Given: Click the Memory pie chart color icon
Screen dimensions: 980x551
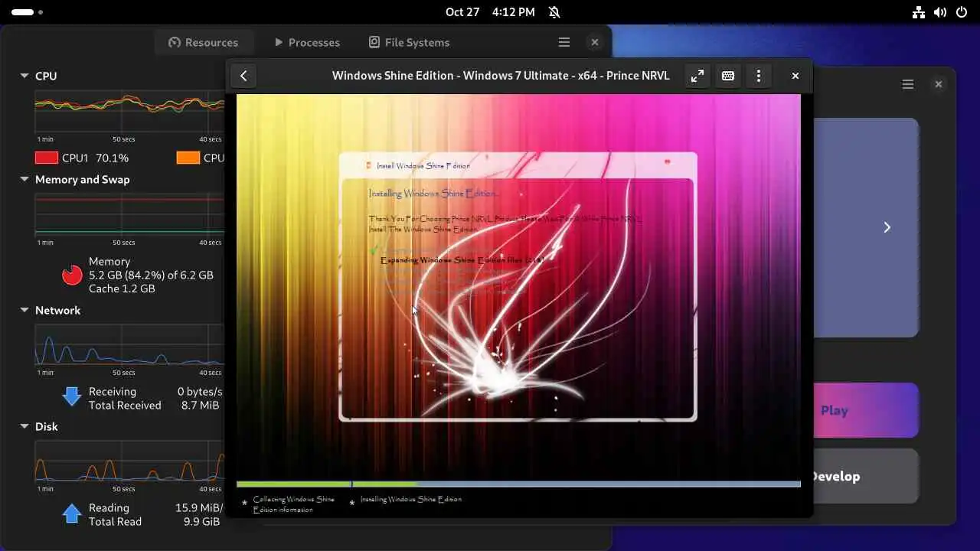Looking at the screenshot, I should (x=72, y=275).
